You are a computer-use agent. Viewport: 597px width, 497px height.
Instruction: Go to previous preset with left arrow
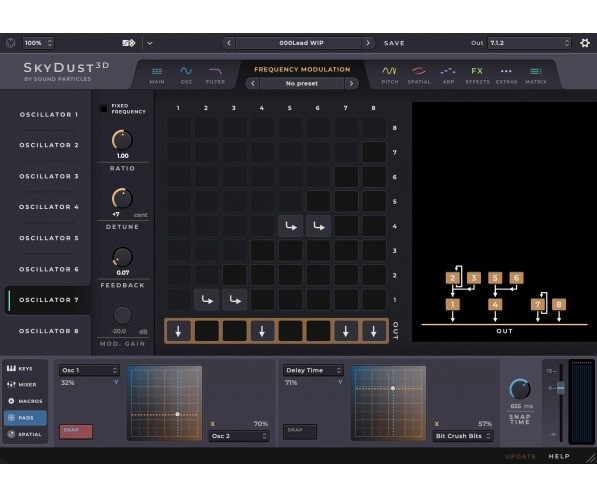pyautogui.click(x=228, y=43)
